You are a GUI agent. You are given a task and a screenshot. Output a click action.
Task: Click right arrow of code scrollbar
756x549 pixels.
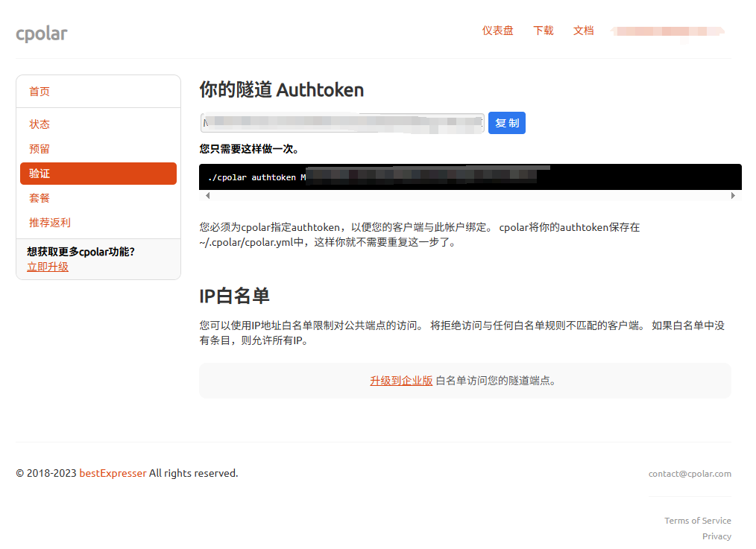coord(733,195)
